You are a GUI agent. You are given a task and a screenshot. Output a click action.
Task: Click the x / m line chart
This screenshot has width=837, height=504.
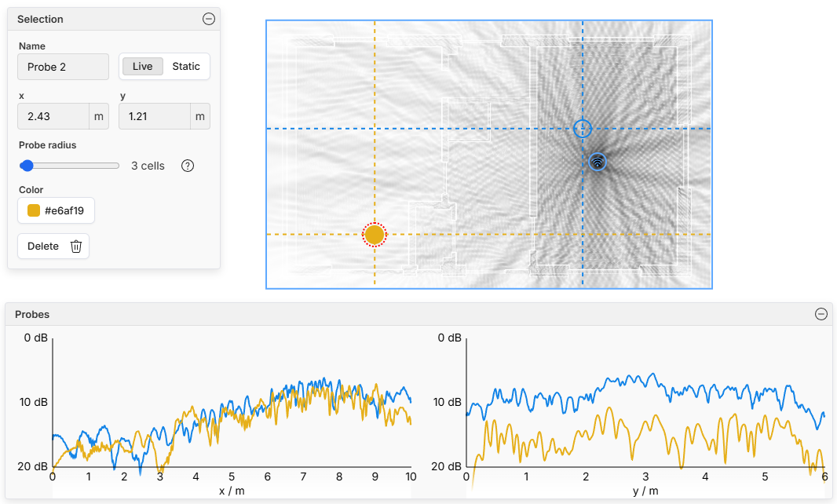(232, 408)
